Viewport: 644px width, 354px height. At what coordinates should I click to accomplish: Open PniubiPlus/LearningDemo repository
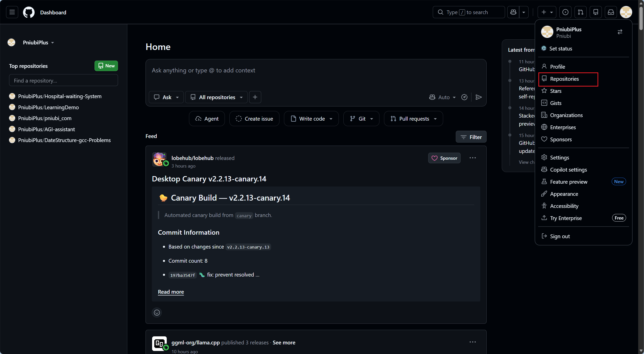(48, 107)
